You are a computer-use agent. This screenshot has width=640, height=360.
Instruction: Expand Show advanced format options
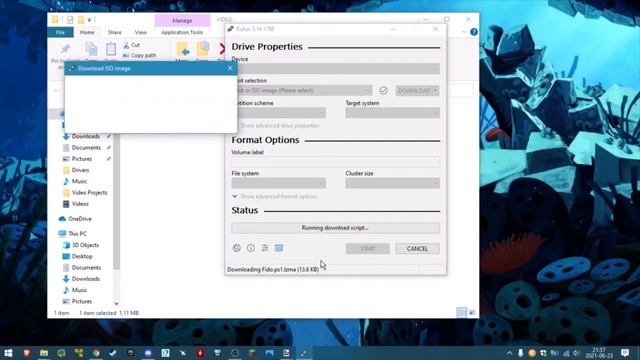275,196
